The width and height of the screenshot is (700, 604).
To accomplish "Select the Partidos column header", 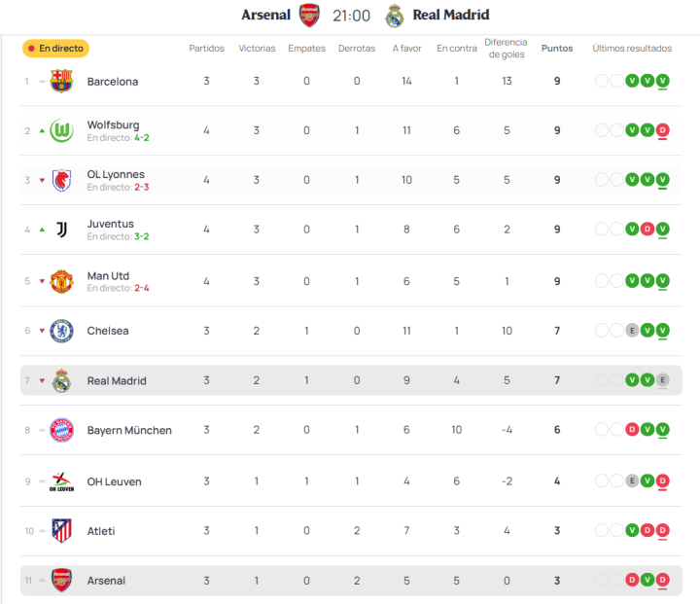I will click(206, 48).
